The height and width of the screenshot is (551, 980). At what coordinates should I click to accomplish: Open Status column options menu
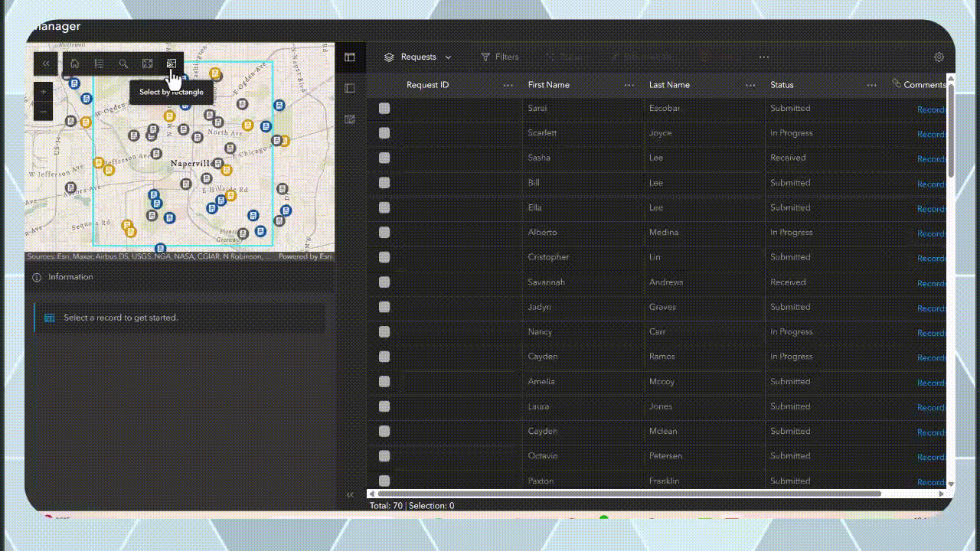(871, 85)
